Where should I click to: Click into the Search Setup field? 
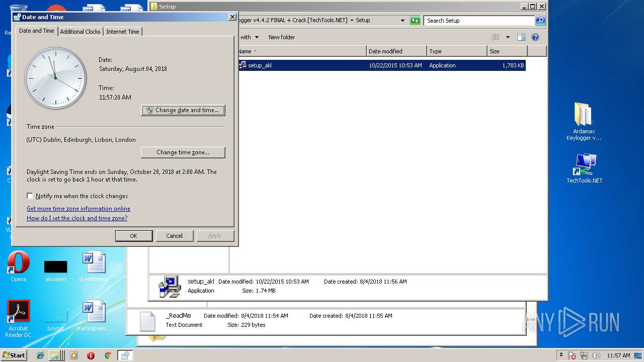pos(479,21)
